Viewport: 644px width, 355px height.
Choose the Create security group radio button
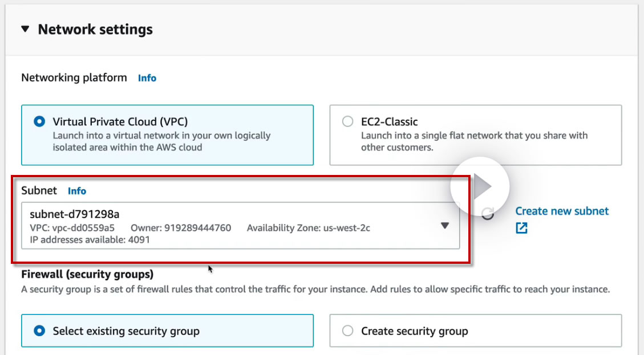[347, 330]
